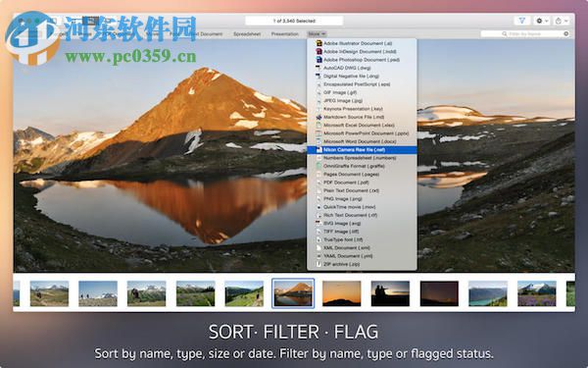Screen dimensions: 588x368
Task: Open the gear action dropdown
Action: tap(542, 21)
